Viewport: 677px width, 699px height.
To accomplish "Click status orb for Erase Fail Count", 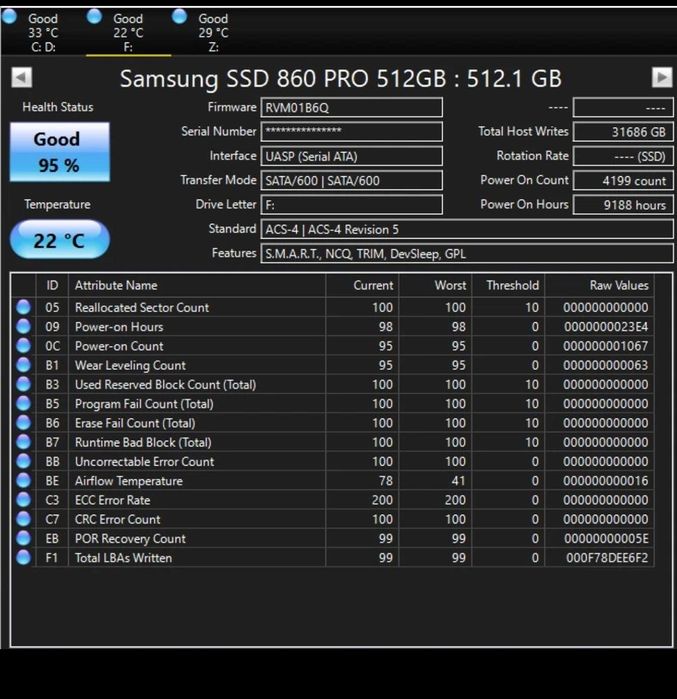I will (23, 423).
